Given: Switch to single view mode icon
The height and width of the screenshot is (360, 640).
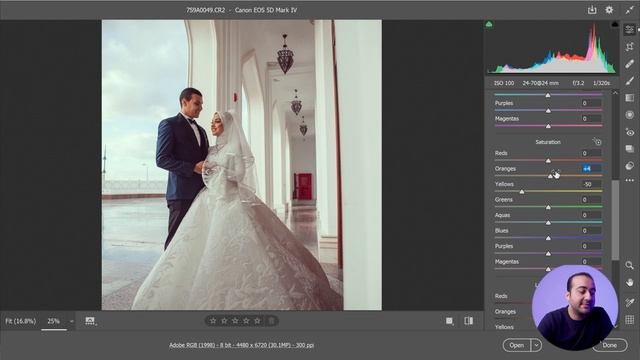Looking at the screenshot, I should pyautogui.click(x=449, y=321).
